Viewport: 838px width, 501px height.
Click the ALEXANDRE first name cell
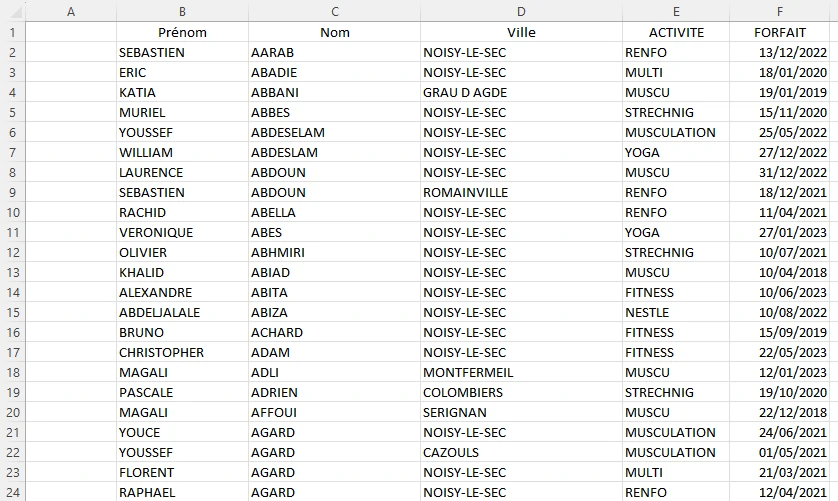pyautogui.click(x=182, y=292)
